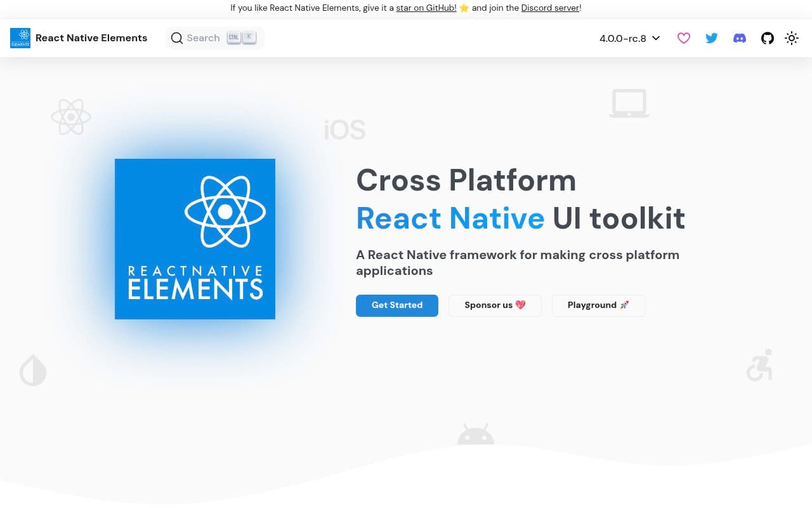Open the Playground page
This screenshot has width=812, height=508.
(x=598, y=305)
